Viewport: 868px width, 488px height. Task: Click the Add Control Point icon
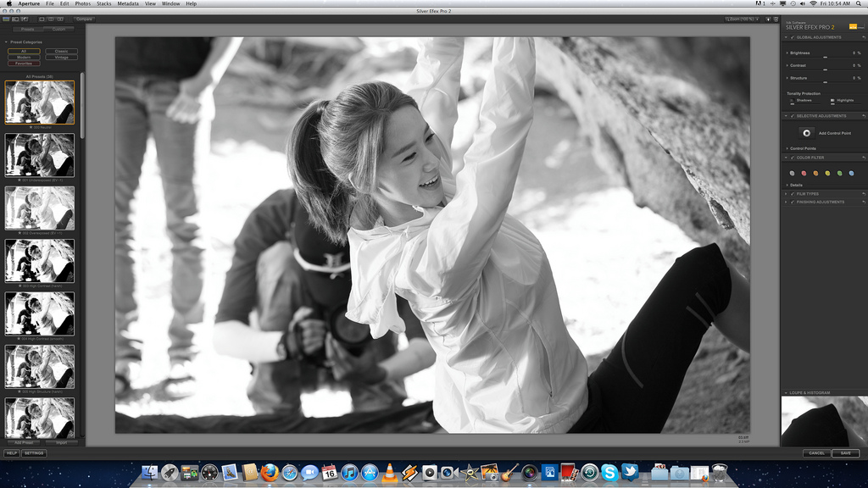click(x=806, y=133)
